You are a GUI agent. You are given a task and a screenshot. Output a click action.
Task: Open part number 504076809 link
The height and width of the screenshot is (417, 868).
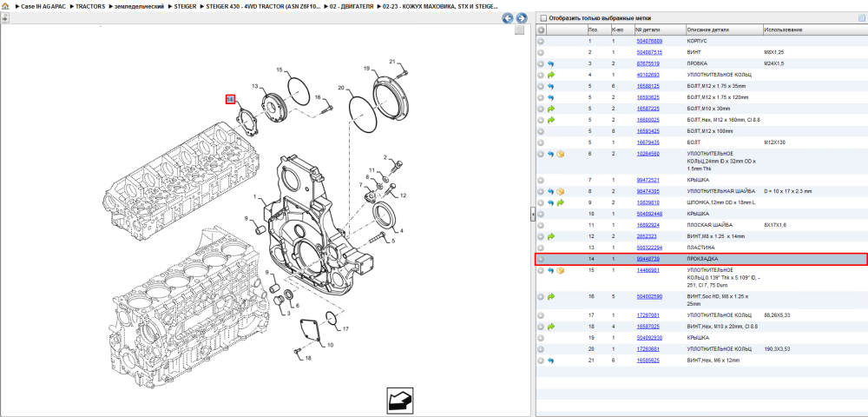(649, 41)
